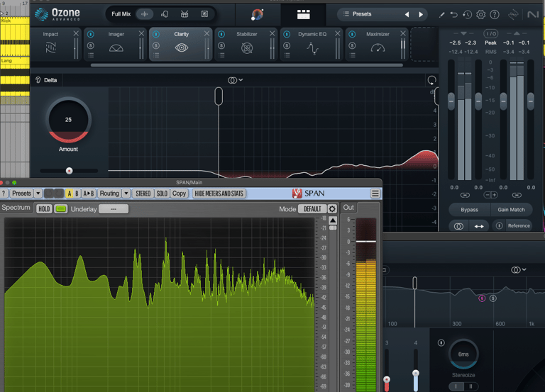
Task: Toggle Maximizer module power button
Action: [x=352, y=34]
